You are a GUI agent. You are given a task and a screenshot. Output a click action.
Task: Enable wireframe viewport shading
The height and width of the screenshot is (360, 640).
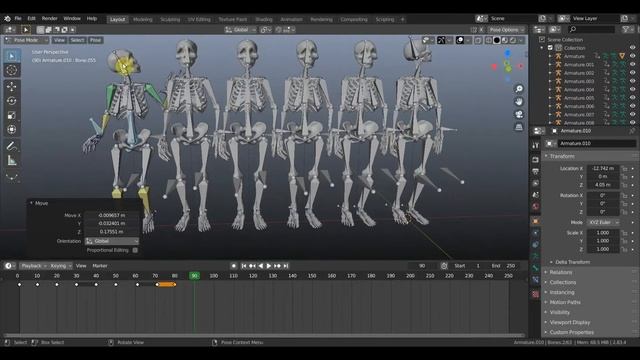[489, 40]
